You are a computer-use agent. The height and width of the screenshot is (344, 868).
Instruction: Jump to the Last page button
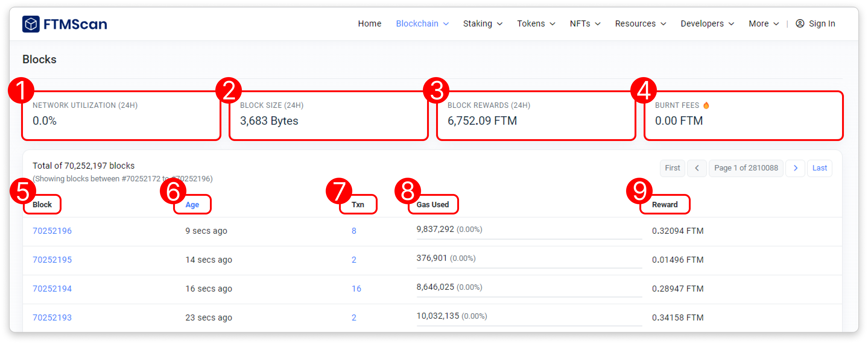coord(819,168)
